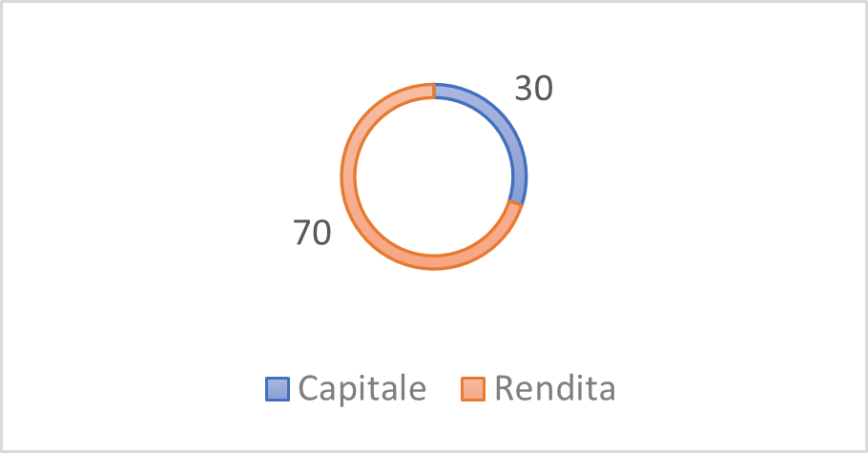This screenshot has width=868, height=453.
Task: Select the "Rendita" legend text
Action: tap(554, 388)
